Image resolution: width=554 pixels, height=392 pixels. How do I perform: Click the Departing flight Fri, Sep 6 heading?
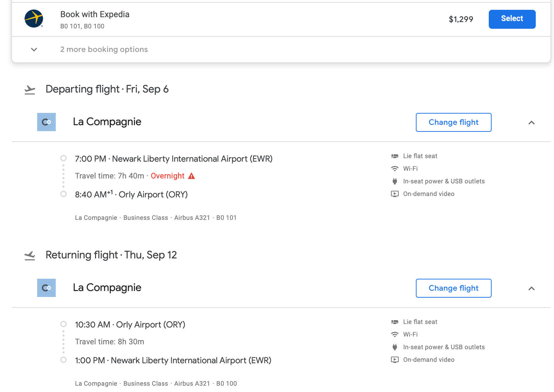[x=107, y=89]
